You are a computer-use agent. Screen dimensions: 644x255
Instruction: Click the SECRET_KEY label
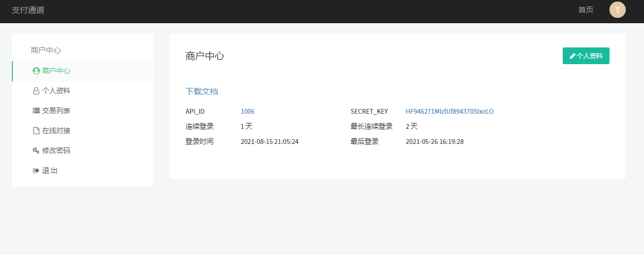click(369, 112)
